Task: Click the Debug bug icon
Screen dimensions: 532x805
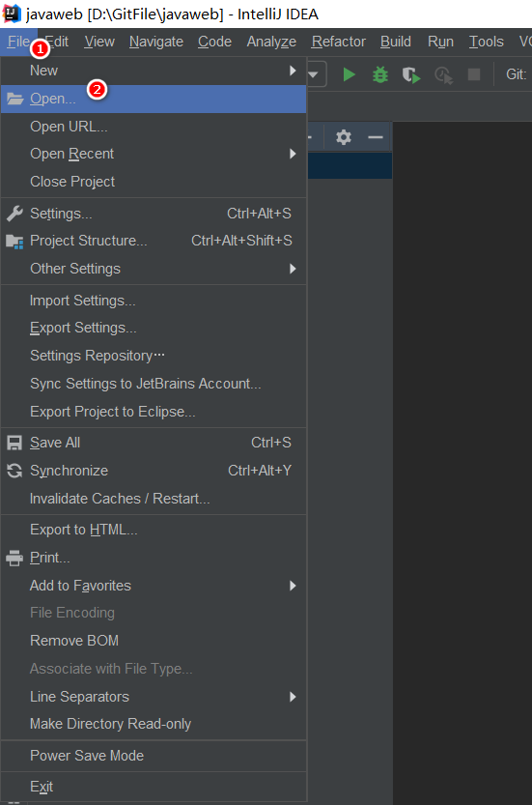Action: 380,75
